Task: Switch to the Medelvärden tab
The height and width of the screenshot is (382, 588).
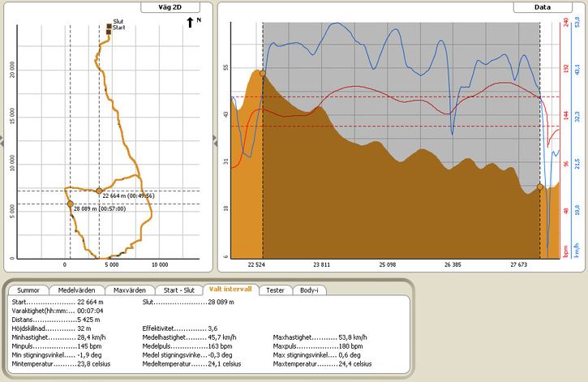Action: (x=76, y=290)
